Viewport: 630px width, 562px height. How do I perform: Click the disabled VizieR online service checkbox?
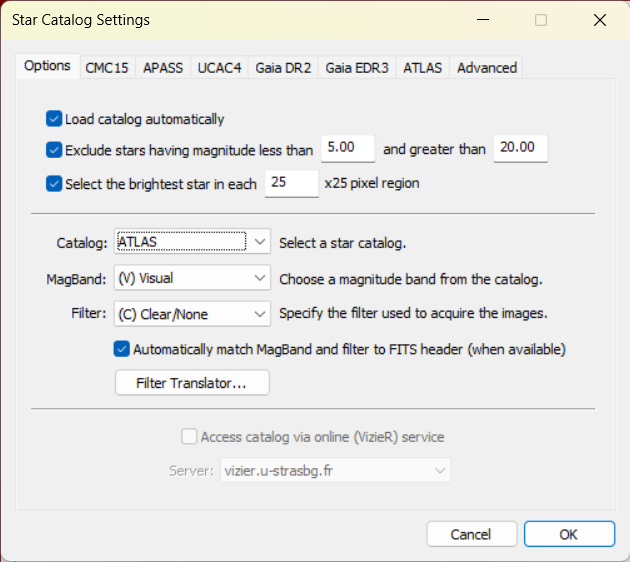click(x=189, y=436)
